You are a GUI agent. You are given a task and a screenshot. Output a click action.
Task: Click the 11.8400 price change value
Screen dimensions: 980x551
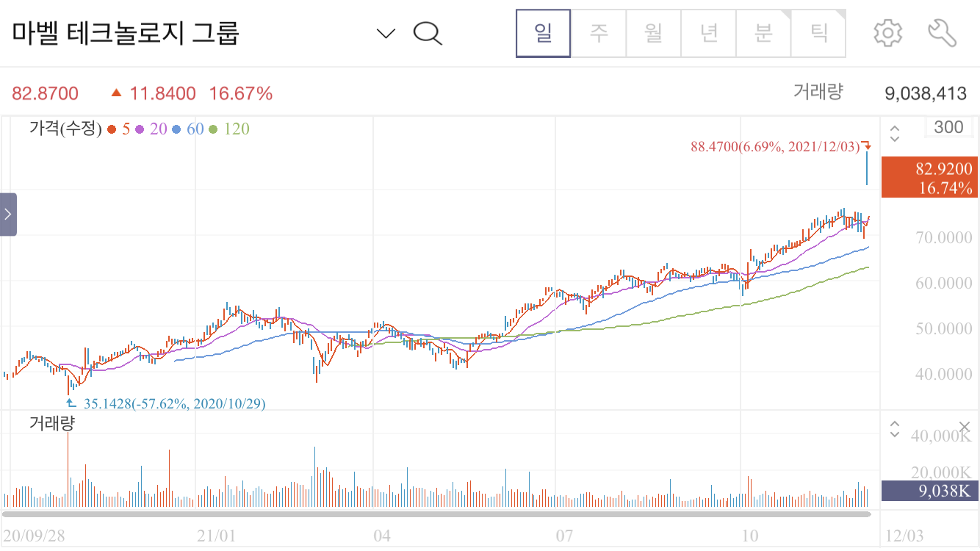(x=163, y=93)
